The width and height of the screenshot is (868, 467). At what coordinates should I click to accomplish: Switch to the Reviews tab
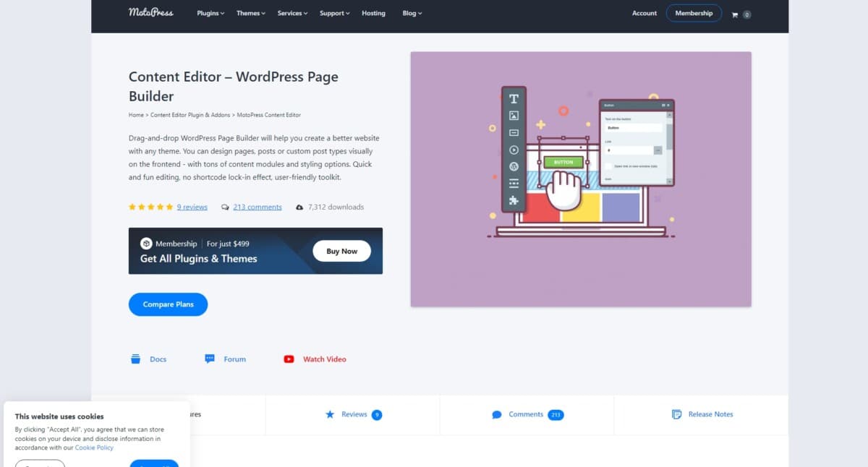[354, 414]
